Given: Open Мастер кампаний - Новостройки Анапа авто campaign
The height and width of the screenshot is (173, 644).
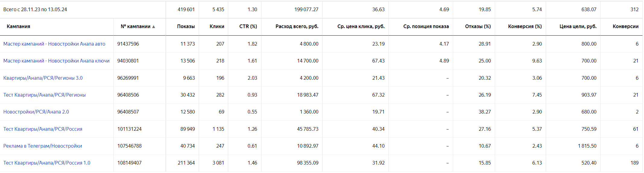Looking at the screenshot, I should click(x=54, y=44).
